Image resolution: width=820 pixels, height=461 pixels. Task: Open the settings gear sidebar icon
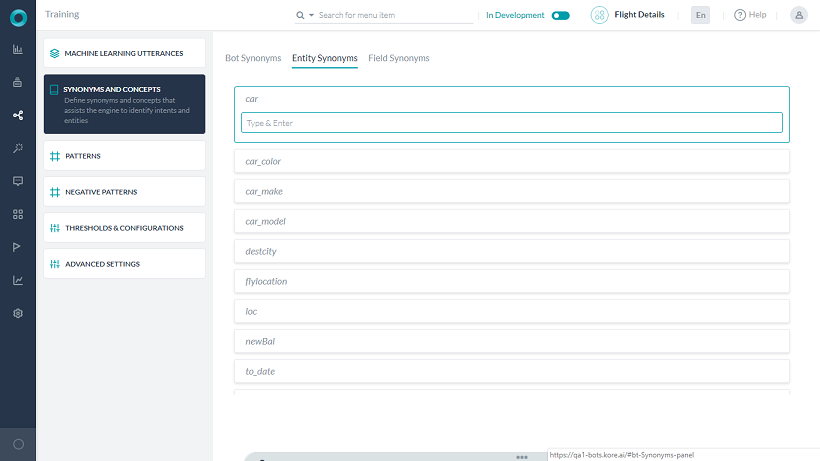pyautogui.click(x=18, y=313)
